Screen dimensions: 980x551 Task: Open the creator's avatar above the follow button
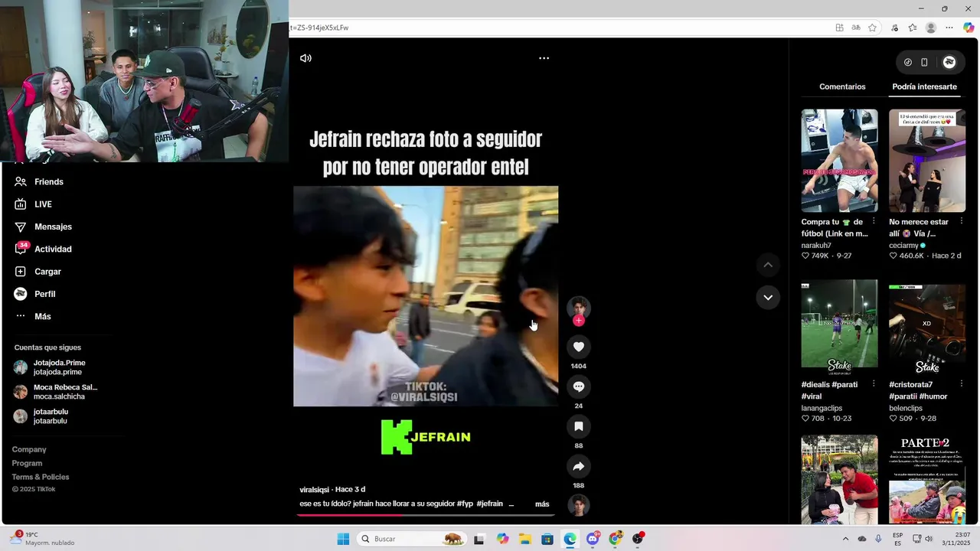point(579,307)
